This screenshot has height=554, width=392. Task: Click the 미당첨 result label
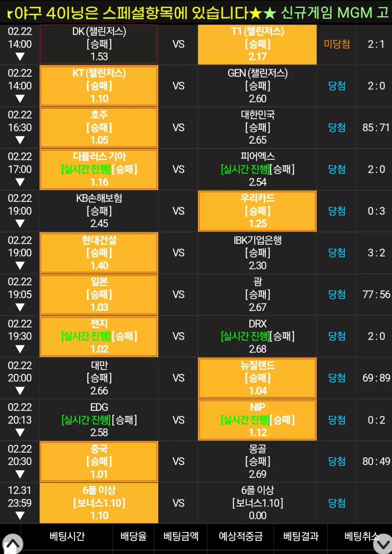point(337,44)
